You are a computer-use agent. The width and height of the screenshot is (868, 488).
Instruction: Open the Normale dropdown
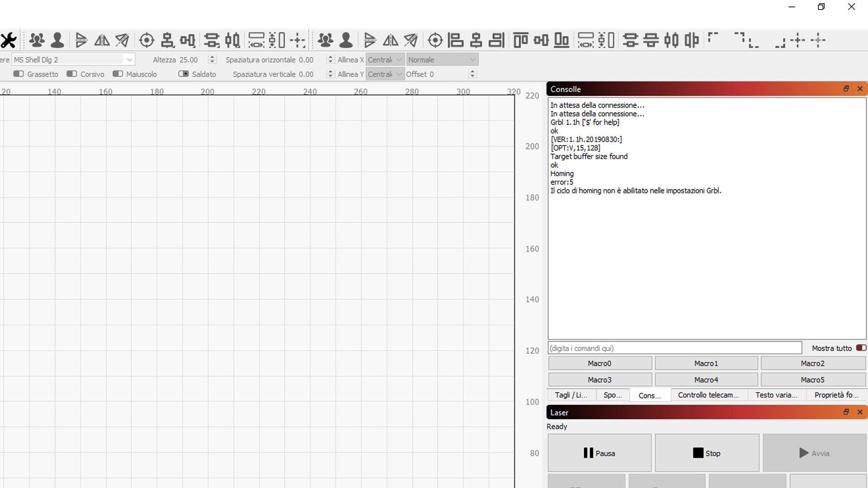[x=442, y=60]
